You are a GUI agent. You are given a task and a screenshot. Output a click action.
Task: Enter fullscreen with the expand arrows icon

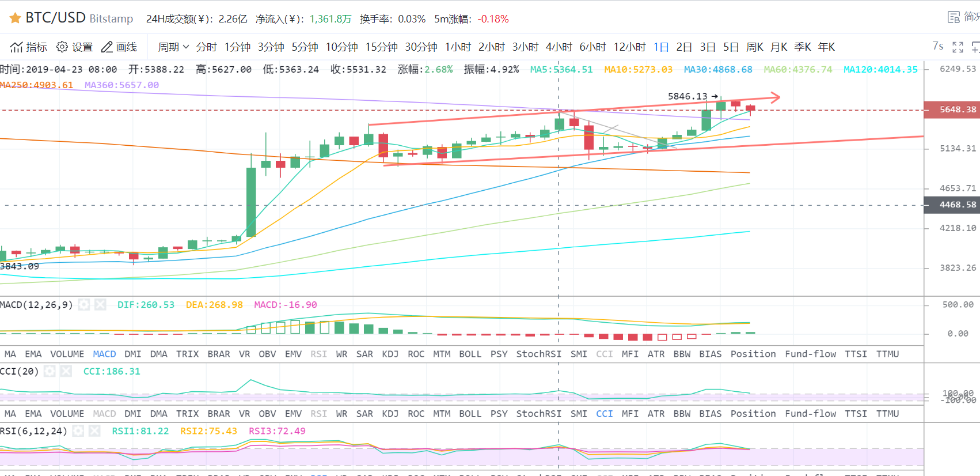[958, 47]
